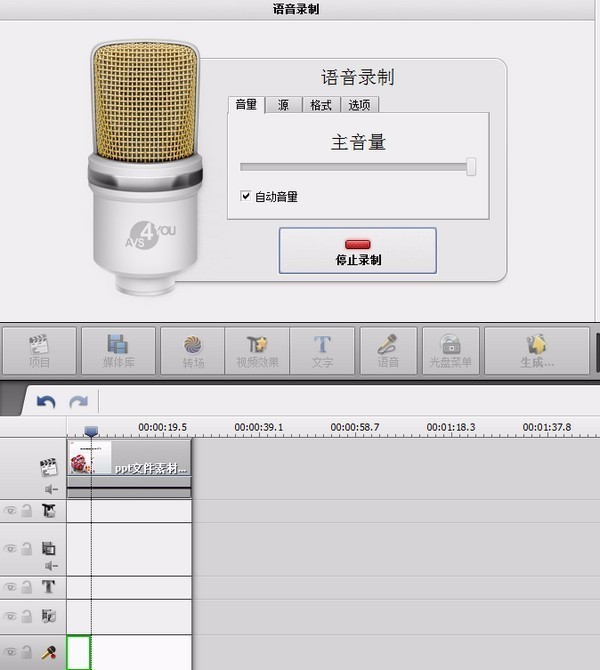Open the 项目 (Project) toolbar button

point(39,351)
